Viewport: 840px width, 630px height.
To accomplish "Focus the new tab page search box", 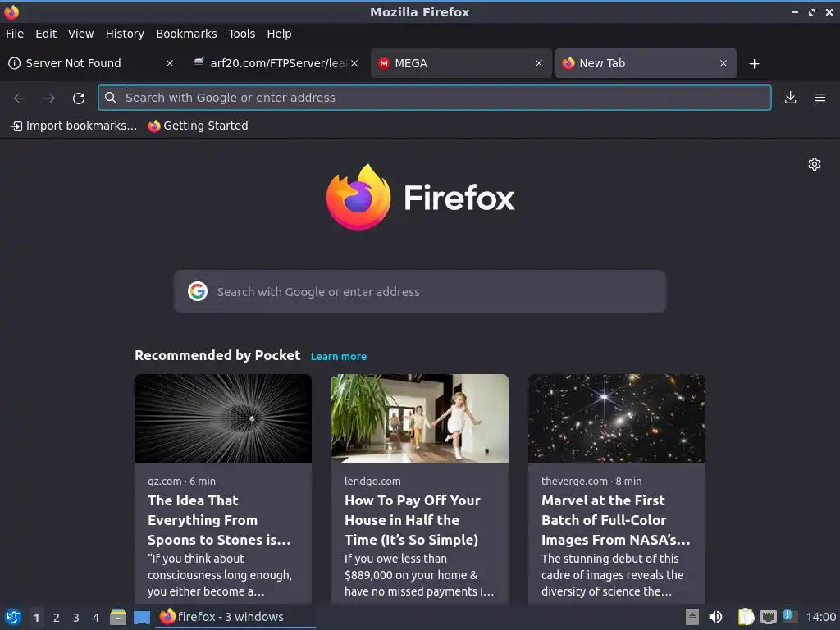I will click(x=419, y=291).
